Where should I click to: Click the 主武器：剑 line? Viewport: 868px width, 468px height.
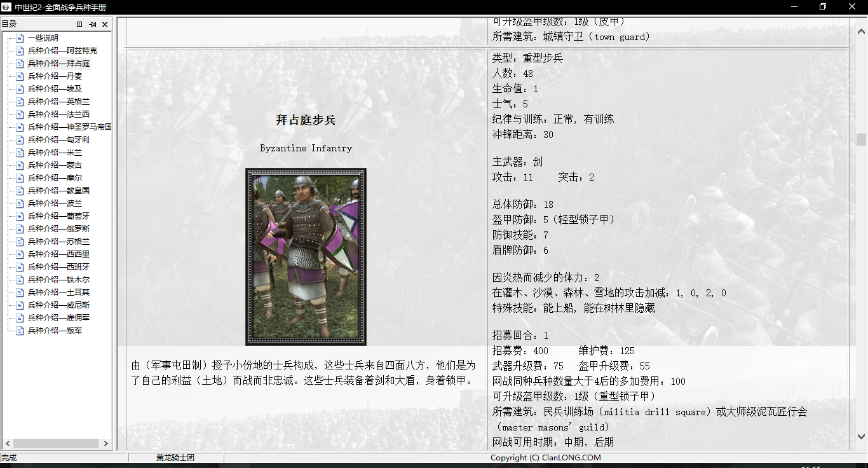517,162
